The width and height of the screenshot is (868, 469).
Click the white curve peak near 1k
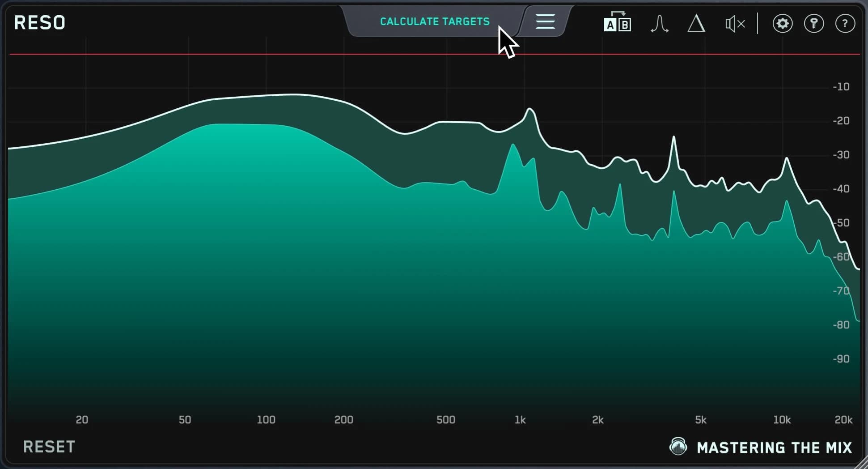point(530,109)
